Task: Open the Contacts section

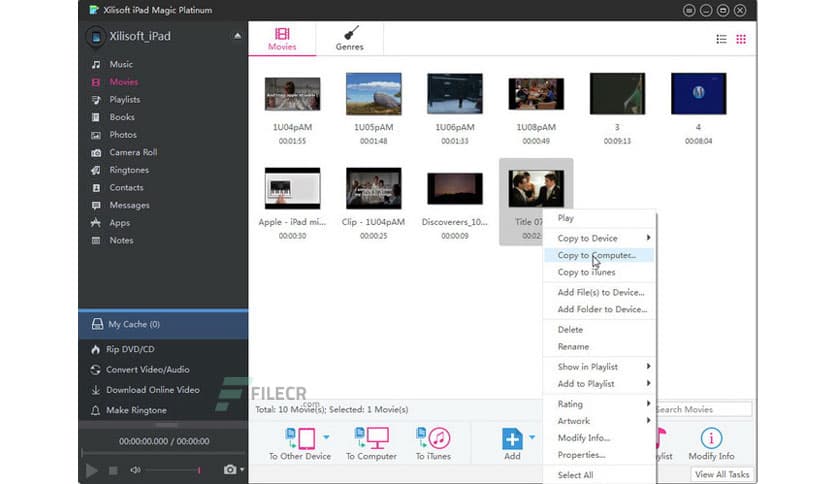Action: (126, 188)
